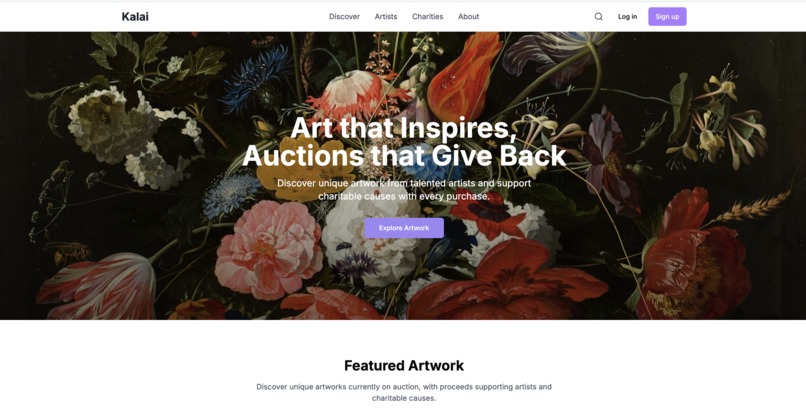Image resolution: width=806 pixels, height=410 pixels.
Task: Select About in the navigation bar
Action: pos(468,16)
